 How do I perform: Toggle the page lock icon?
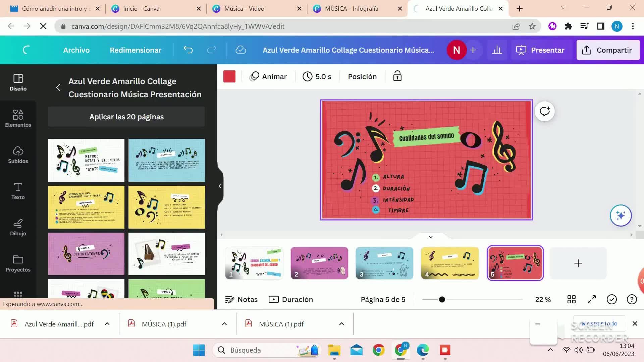tap(397, 76)
